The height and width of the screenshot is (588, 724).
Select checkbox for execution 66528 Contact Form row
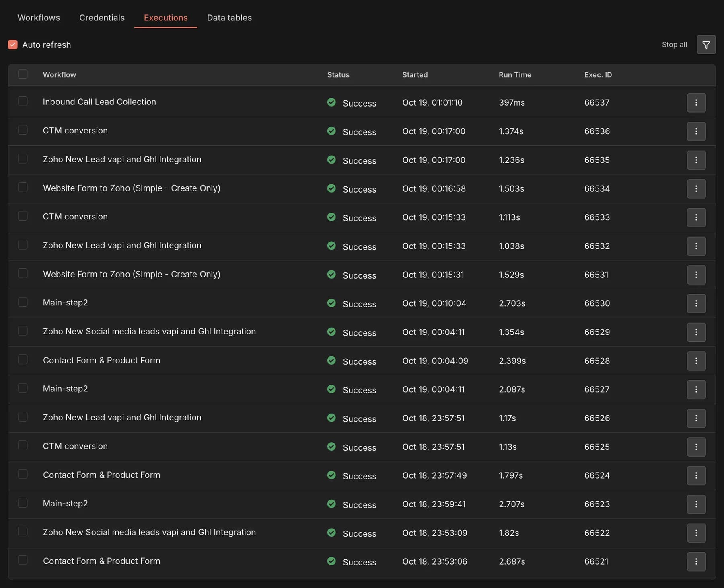(x=23, y=359)
